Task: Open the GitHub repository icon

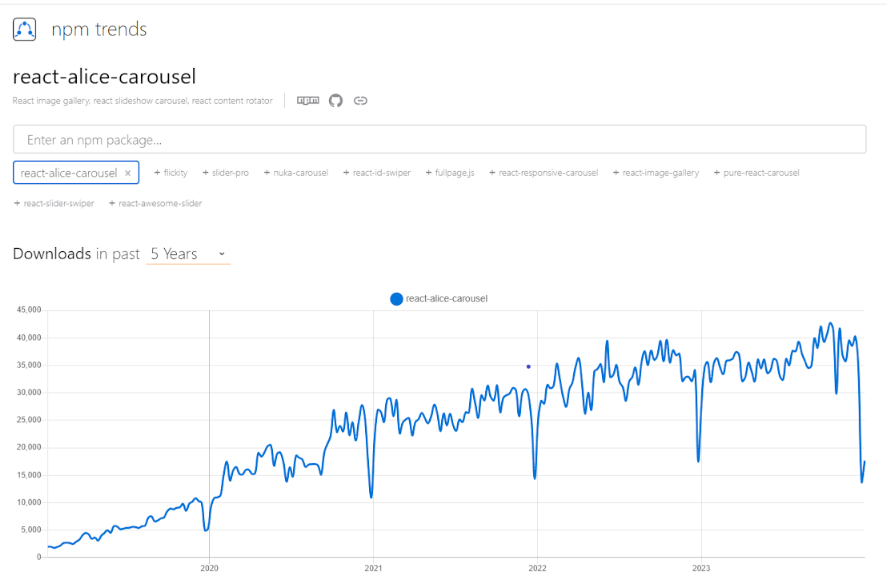Action: [x=335, y=101]
